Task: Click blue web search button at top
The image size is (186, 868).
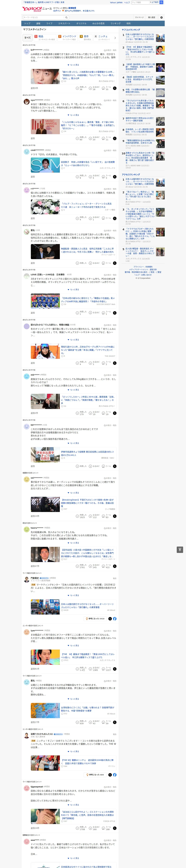Action: pos(161,2)
